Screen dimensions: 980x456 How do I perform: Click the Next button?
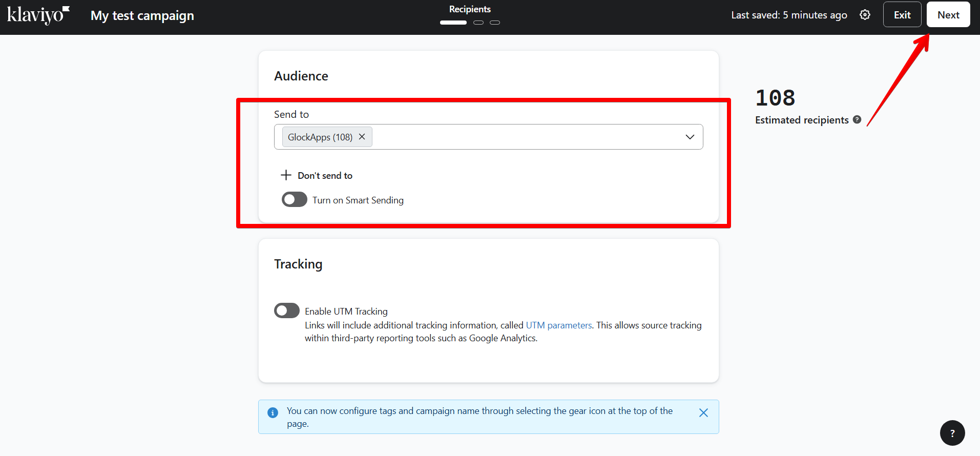[948, 15]
